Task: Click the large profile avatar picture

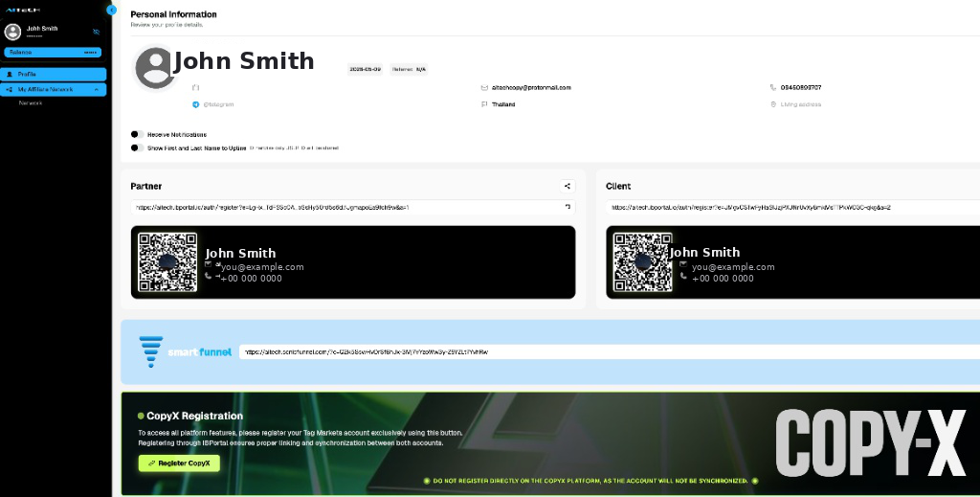Action: [x=154, y=67]
